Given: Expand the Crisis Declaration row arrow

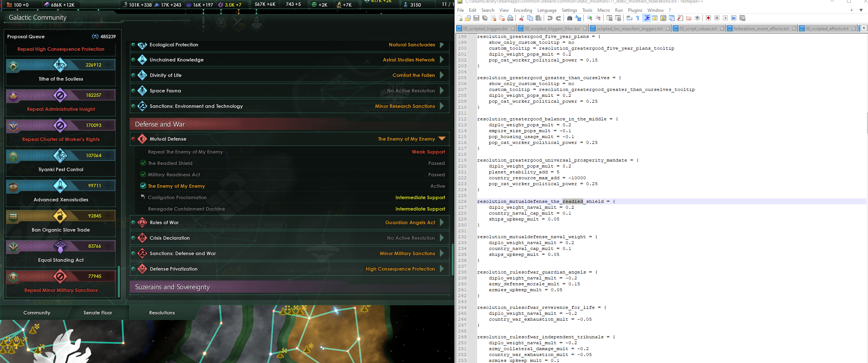Looking at the screenshot, I should (442, 238).
